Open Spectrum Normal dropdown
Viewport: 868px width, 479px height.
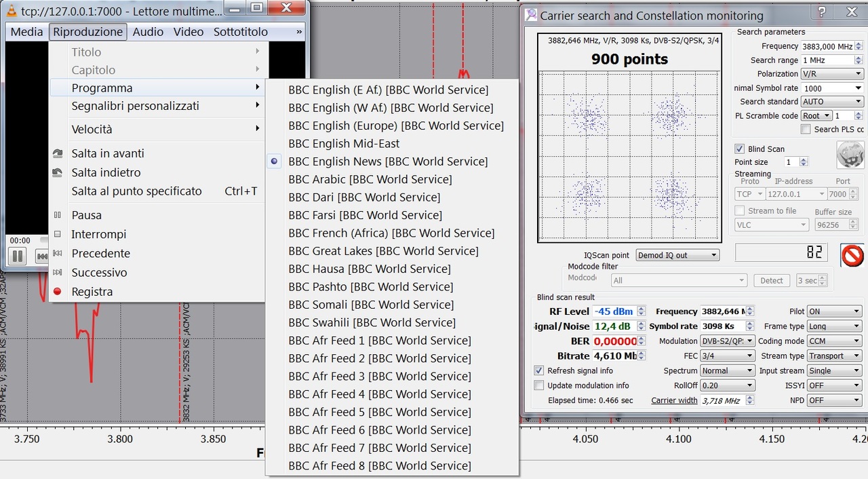point(728,370)
